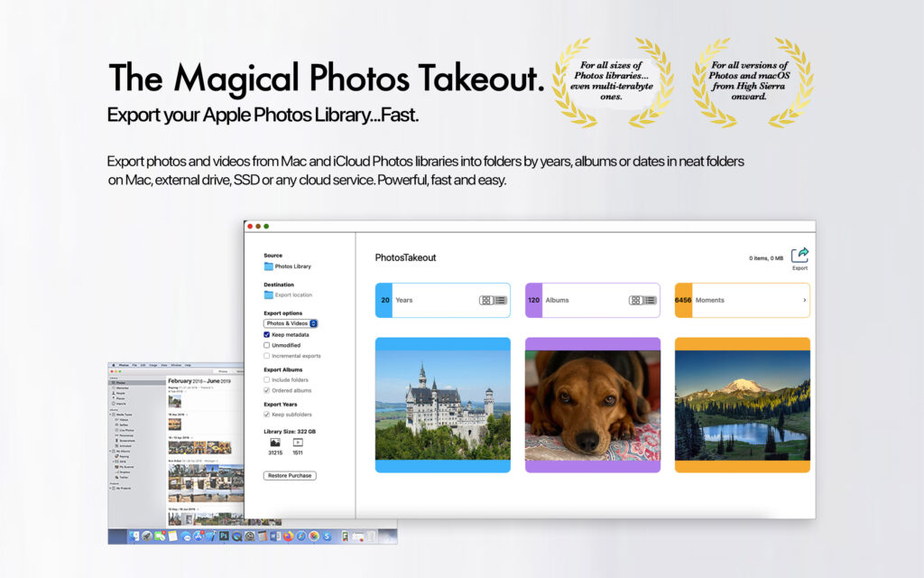Toggle Ordered albums checkbox
Screen dimensions: 924x578
pos(267,390)
